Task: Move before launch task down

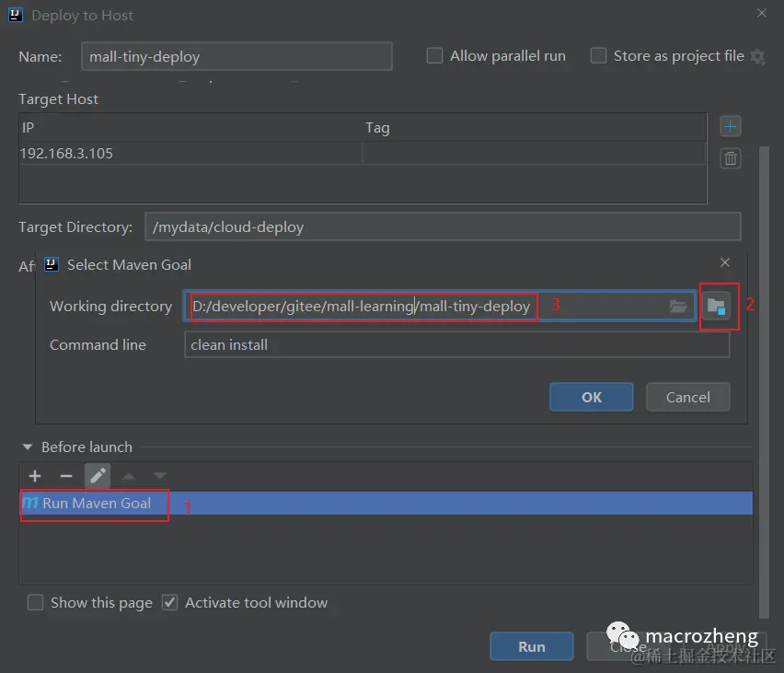Action: tap(160, 476)
